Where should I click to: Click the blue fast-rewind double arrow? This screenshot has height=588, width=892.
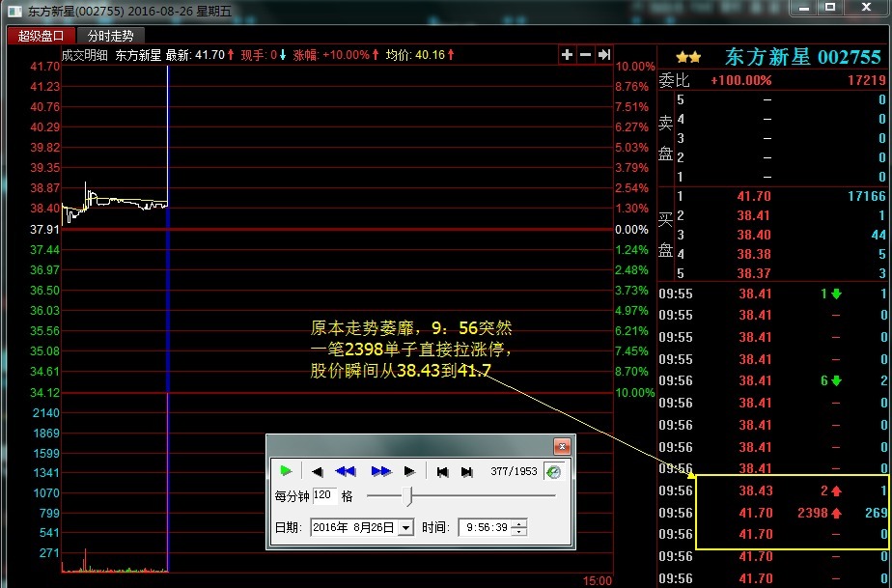346,471
